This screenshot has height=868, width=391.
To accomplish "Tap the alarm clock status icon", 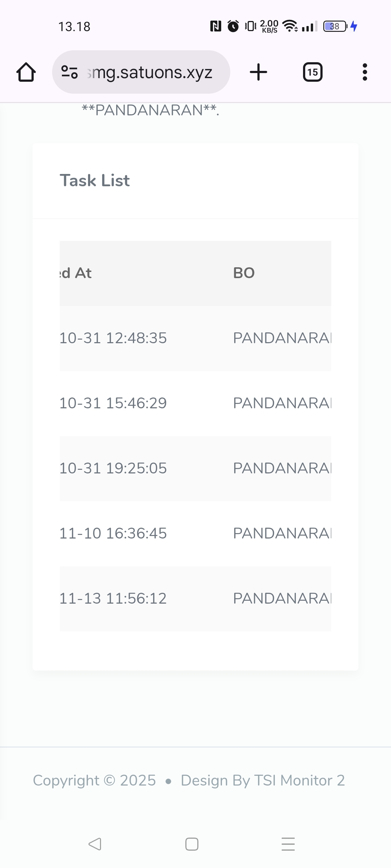I will pyautogui.click(x=233, y=26).
